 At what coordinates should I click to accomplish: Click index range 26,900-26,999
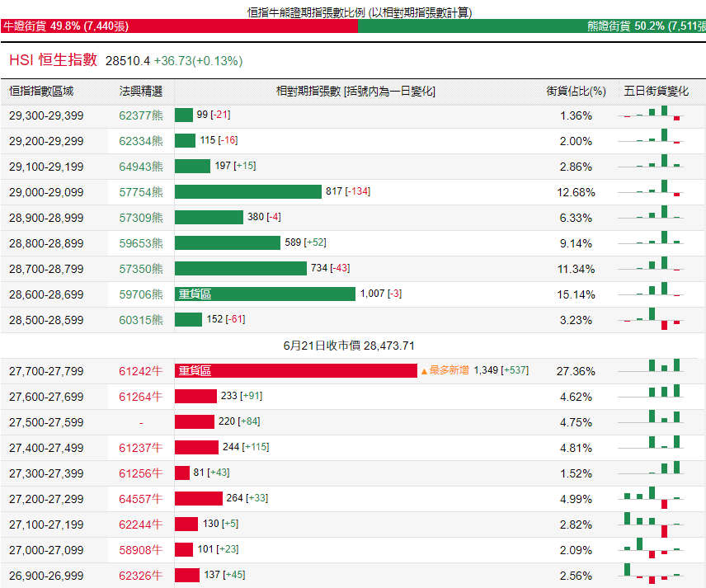[46, 576]
